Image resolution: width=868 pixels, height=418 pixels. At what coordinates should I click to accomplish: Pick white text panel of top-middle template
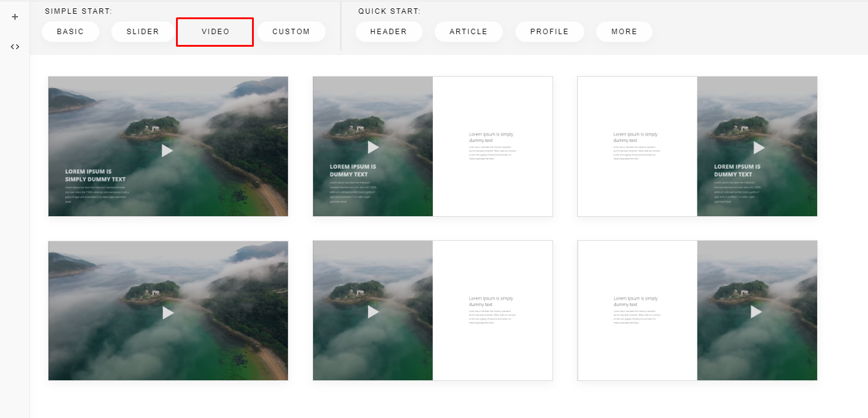pyautogui.click(x=492, y=146)
